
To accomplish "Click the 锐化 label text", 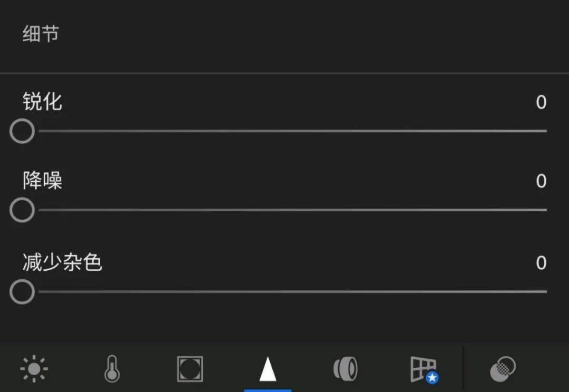I will point(42,102).
